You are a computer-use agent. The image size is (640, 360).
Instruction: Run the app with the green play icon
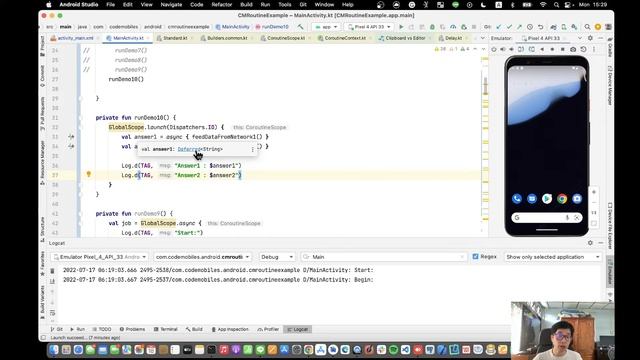coord(401,27)
